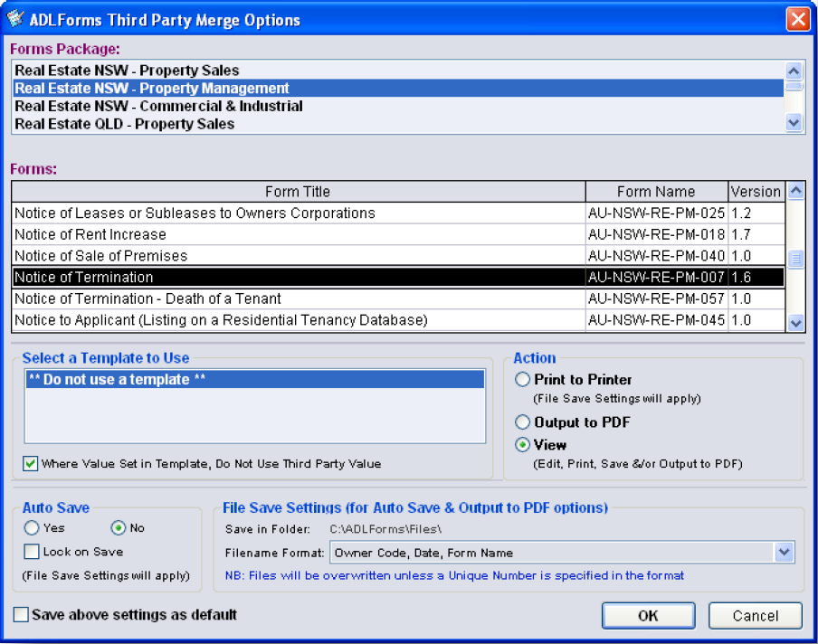818x644 pixels.
Task: Click the Form Title column header
Action: 299,192
